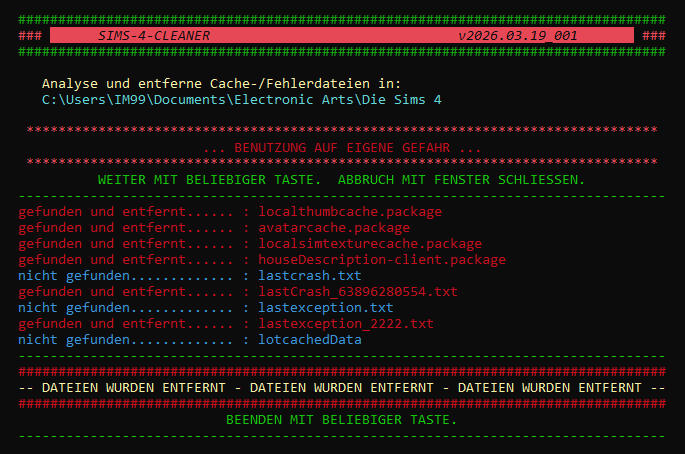This screenshot has width=685, height=454.
Task: Click the line 'Analyse und entferne Cache-/Fehlerdateien in:'
Action: tap(221, 83)
